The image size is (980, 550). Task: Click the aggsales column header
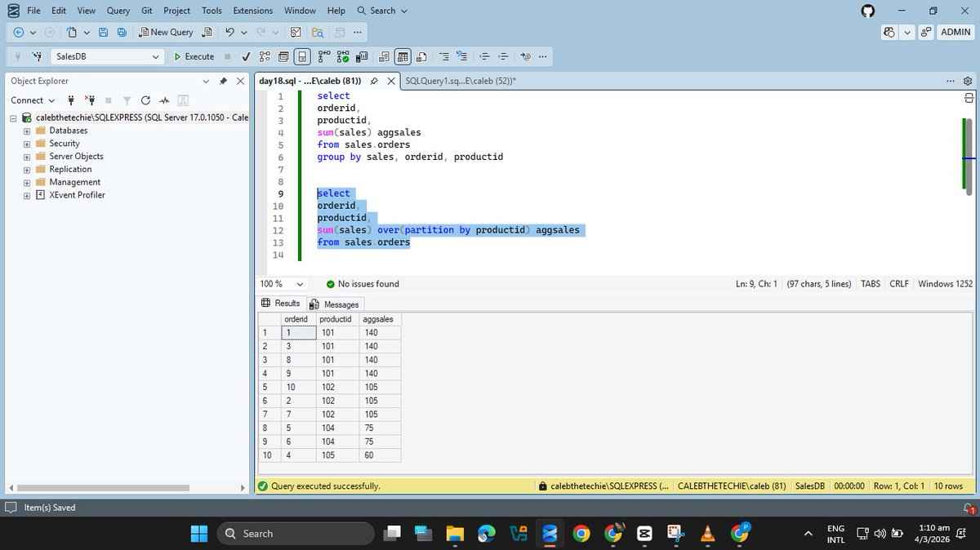(379, 319)
